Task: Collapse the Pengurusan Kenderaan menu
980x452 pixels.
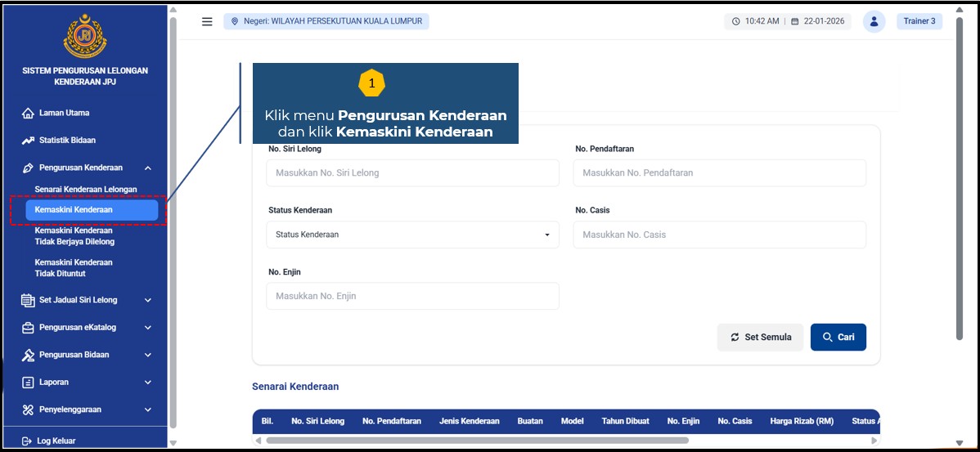Action: click(x=147, y=168)
